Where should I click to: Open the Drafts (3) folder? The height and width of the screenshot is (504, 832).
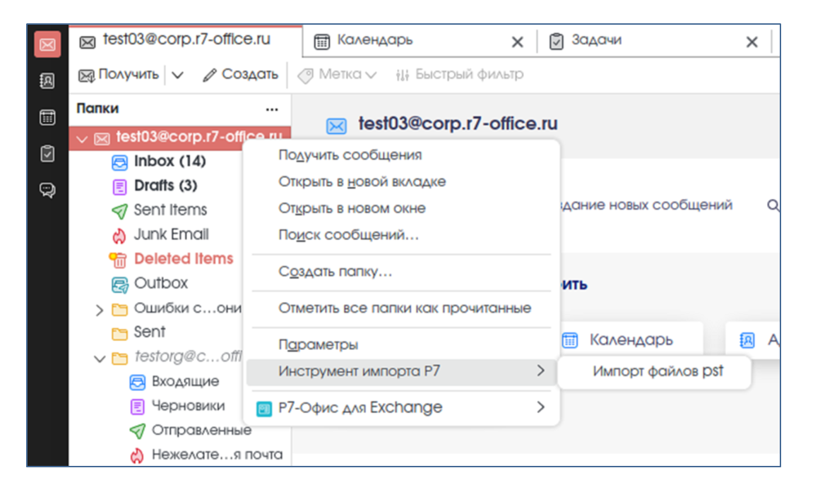(165, 186)
